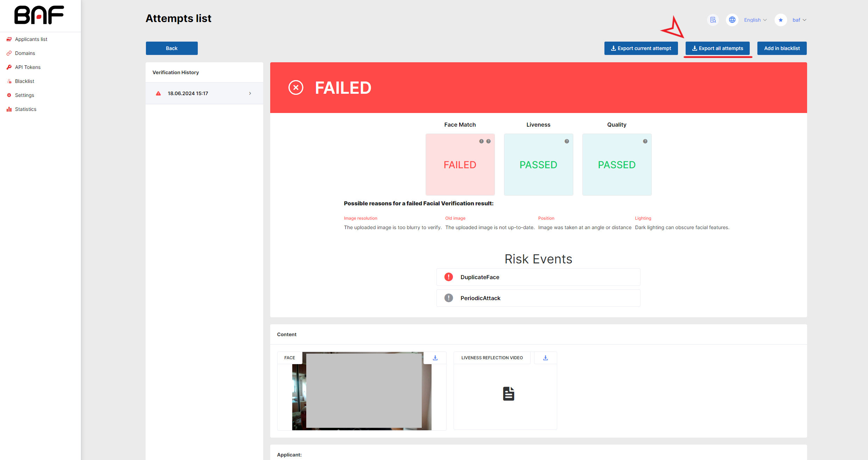This screenshot has width=868, height=460.
Task: Open the Applicants list page
Action: point(31,39)
